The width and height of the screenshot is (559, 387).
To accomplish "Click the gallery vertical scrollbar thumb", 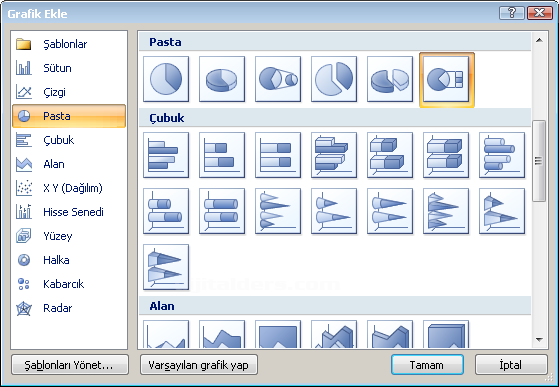I will 539,161.
